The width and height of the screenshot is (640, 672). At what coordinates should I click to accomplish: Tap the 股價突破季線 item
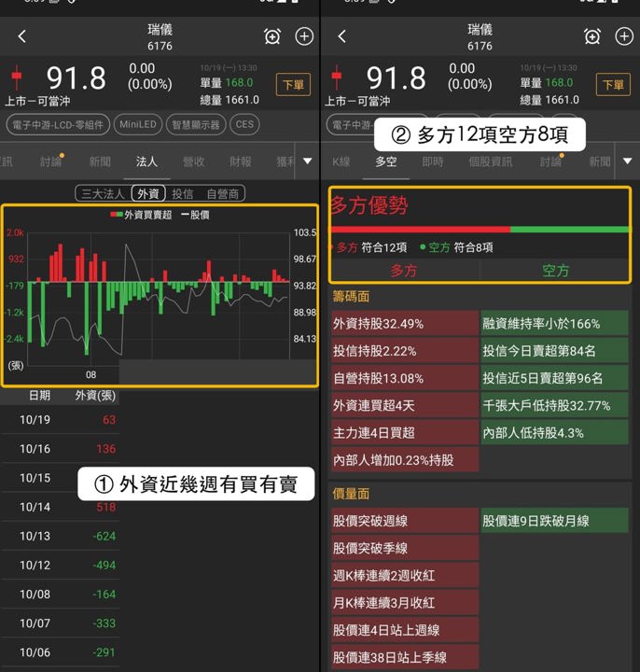pos(405,548)
